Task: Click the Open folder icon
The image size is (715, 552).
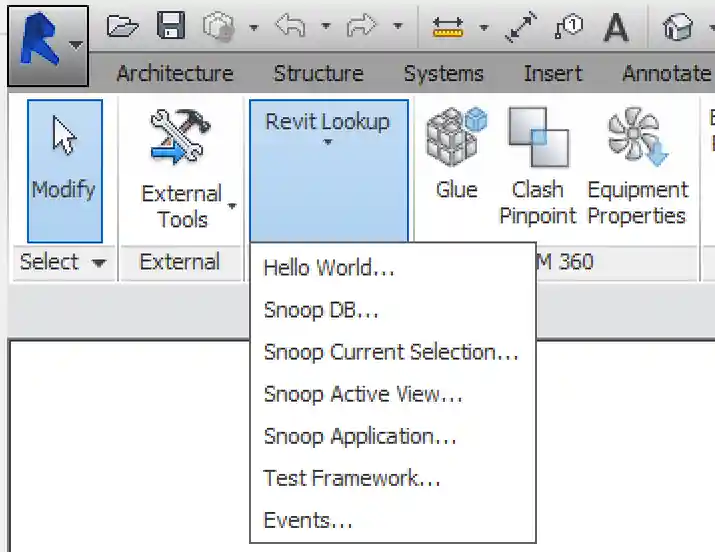Action: click(x=122, y=27)
